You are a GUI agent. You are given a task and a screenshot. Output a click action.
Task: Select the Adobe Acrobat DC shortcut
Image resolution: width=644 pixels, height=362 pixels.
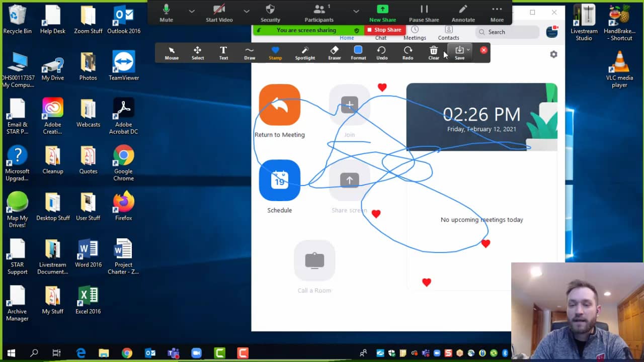pyautogui.click(x=123, y=116)
